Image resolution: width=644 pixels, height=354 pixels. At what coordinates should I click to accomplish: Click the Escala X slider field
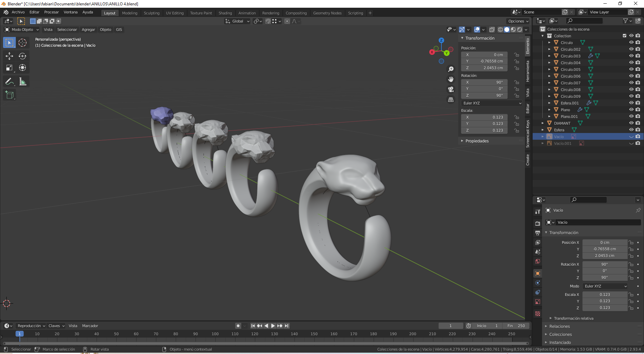605,294
